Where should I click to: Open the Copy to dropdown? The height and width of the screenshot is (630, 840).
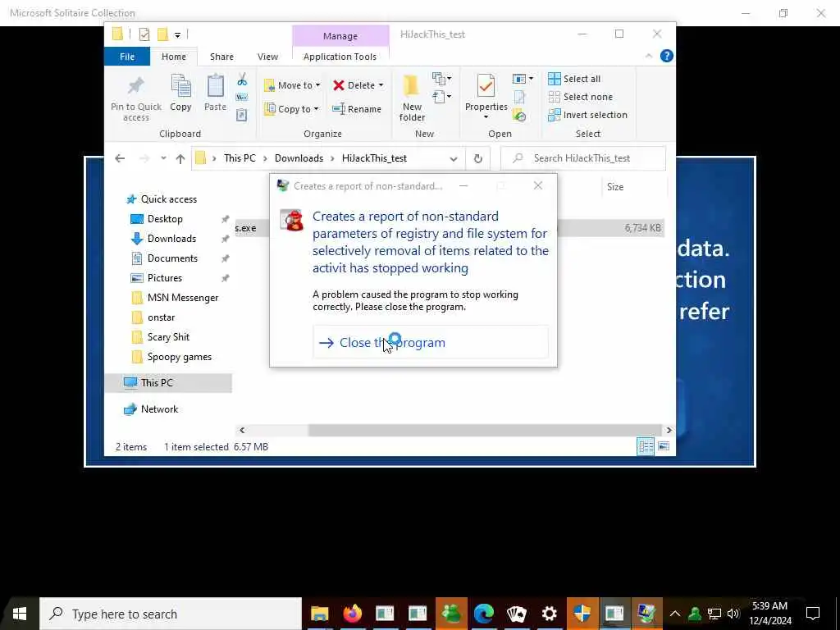point(291,109)
